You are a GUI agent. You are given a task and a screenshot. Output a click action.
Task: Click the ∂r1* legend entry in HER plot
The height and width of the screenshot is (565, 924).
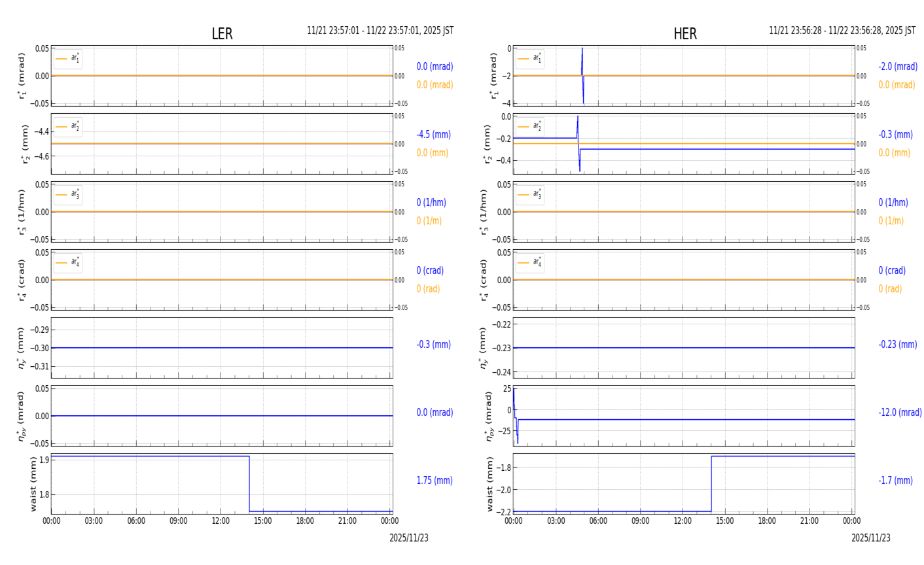click(530, 59)
